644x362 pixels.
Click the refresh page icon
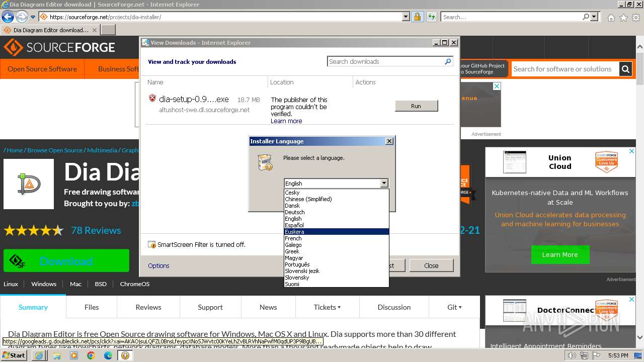pos(431,17)
